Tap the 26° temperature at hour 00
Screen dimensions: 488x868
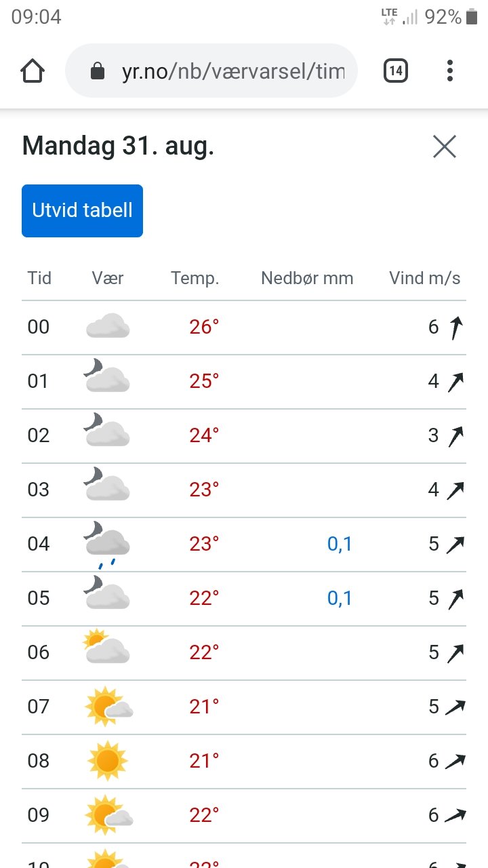click(x=204, y=327)
